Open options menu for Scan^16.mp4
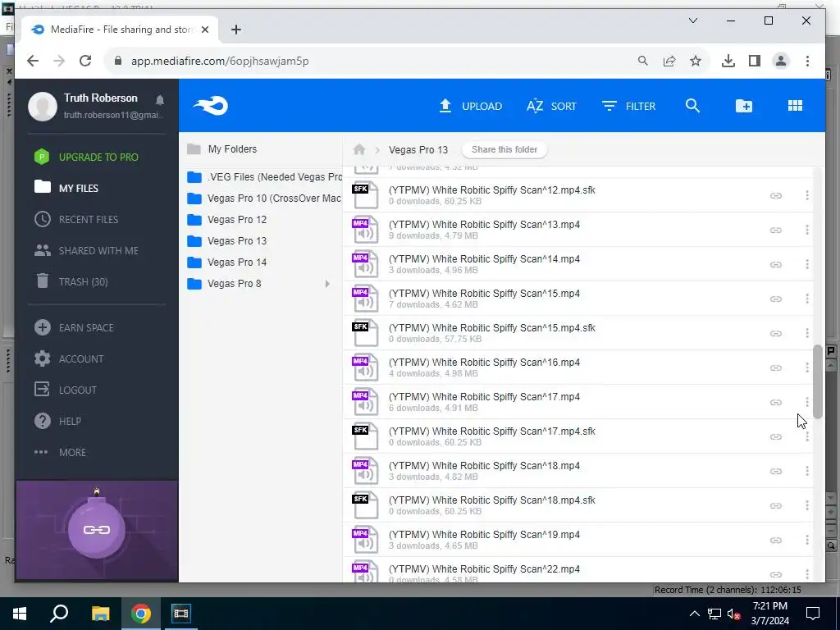Viewport: 840px width, 630px height. (807, 367)
